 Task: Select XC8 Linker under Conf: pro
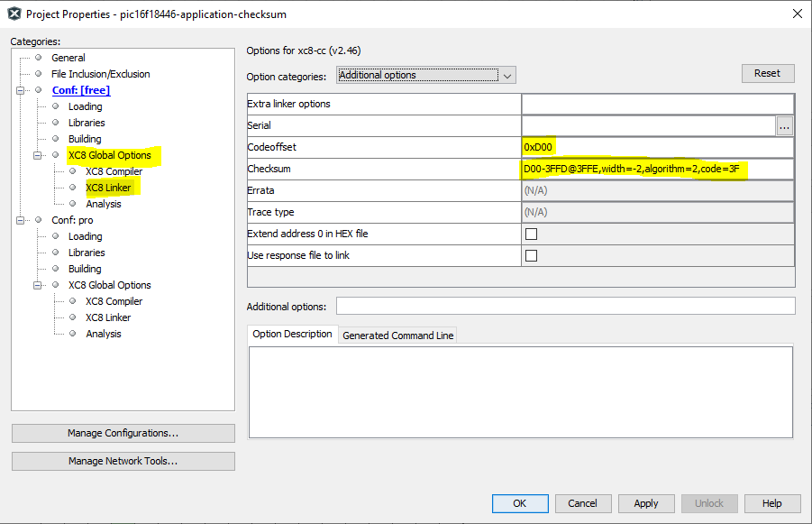click(108, 317)
